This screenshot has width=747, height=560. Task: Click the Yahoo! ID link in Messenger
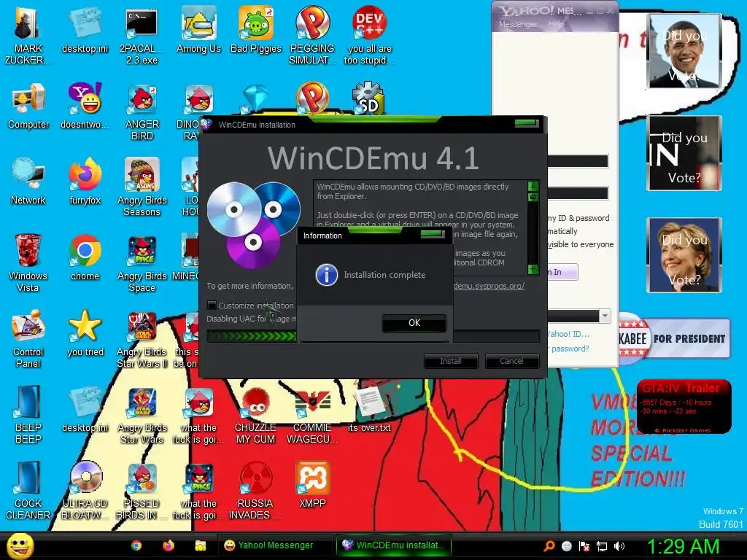pyautogui.click(x=568, y=334)
